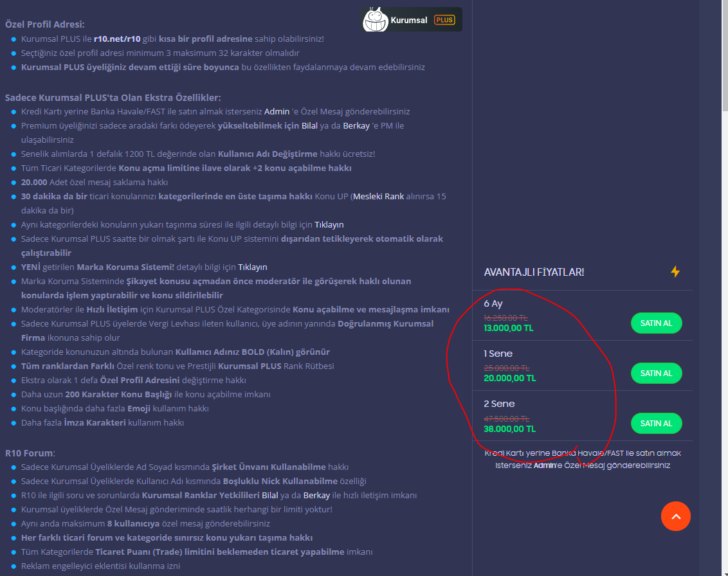Click the 20.000 Adet özel mesaj line
This screenshot has height=576, width=728.
tap(95, 183)
